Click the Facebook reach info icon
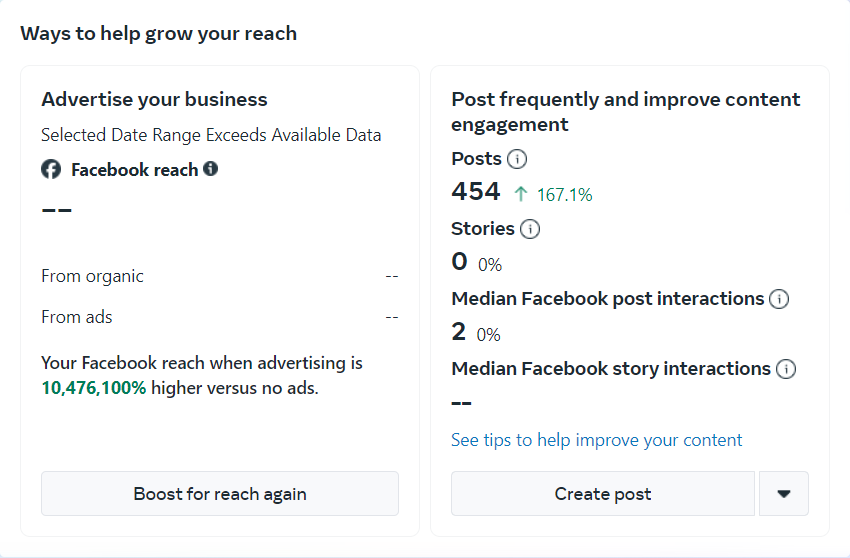This screenshot has height=558, width=850. [x=211, y=169]
